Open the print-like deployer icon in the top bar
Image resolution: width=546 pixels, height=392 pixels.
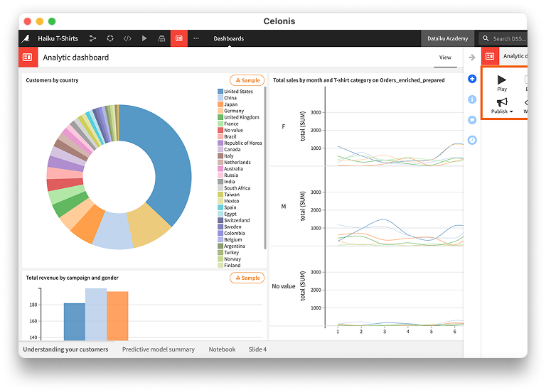pyautogui.click(x=161, y=38)
